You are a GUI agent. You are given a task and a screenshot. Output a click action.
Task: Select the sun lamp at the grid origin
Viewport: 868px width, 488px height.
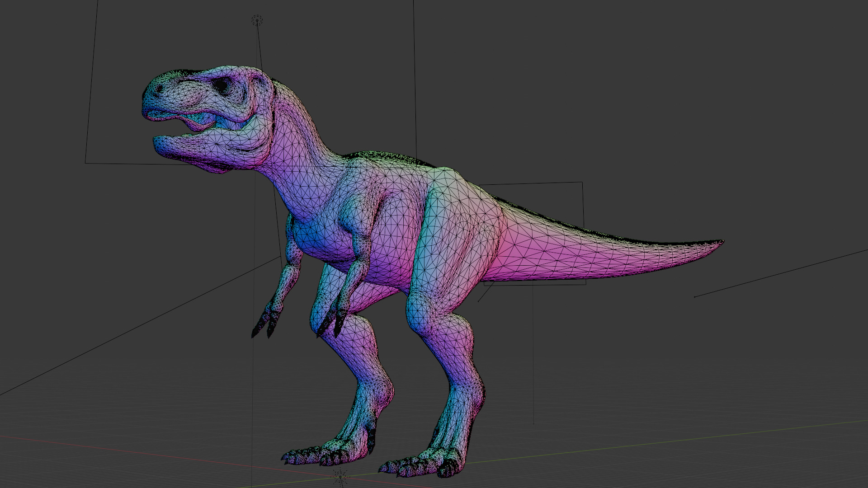[x=340, y=476]
